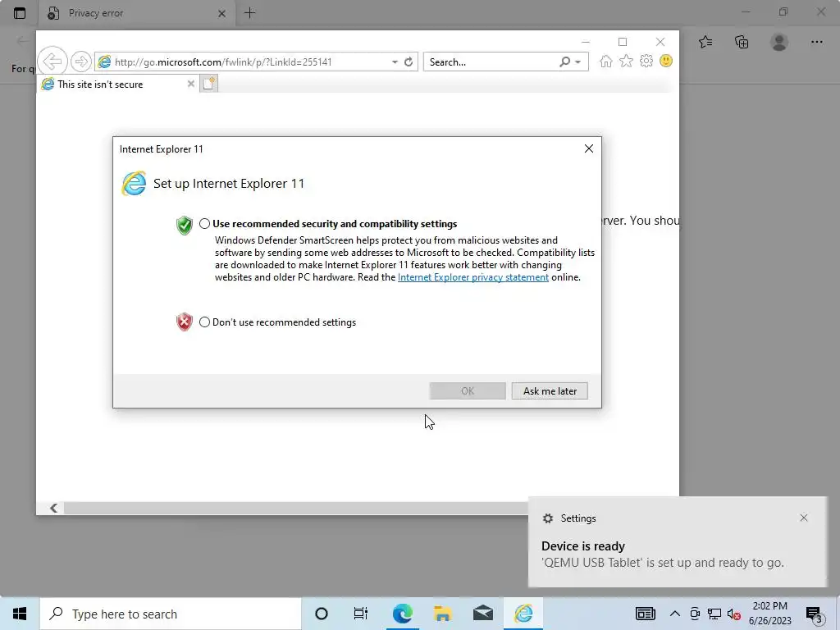Click the muted volume tray icon
This screenshot has width=840, height=630.
[x=734, y=614]
